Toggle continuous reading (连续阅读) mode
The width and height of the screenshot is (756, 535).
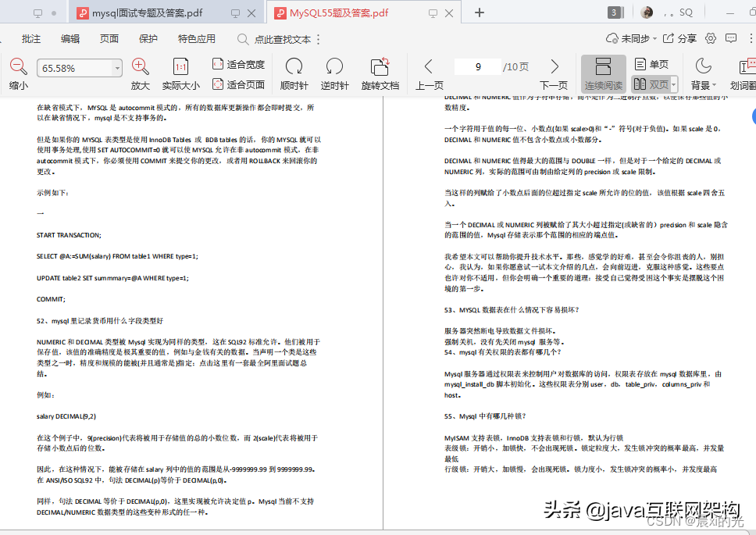click(x=603, y=73)
